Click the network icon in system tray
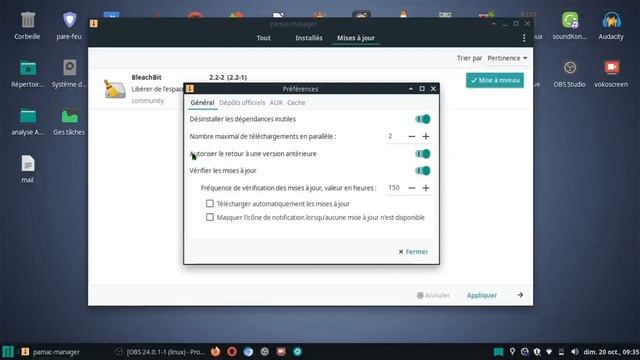Viewport: 640px width, 360px height. point(549,351)
